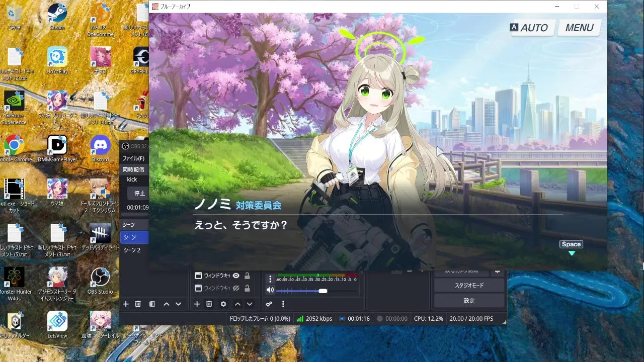
Task: Open scene filters icon in OBS scenes panel
Action: pos(152,304)
